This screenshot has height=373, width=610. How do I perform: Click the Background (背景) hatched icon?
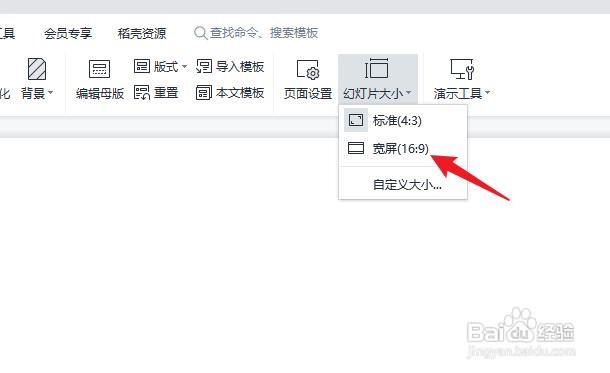tap(37, 69)
